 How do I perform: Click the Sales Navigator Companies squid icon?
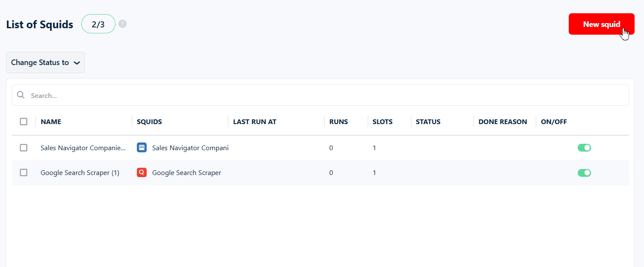tap(142, 147)
